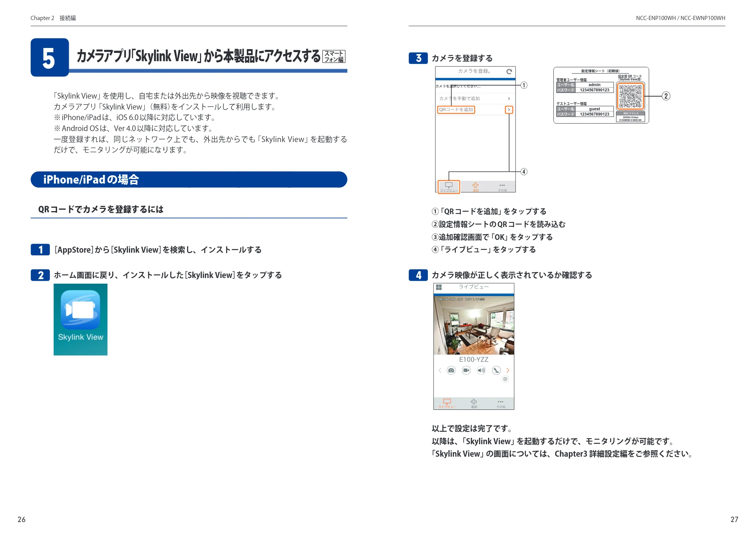Expand the chevron beside 'カメラを手動で追加'
Screen dimensions: 756x536
[x=509, y=99]
